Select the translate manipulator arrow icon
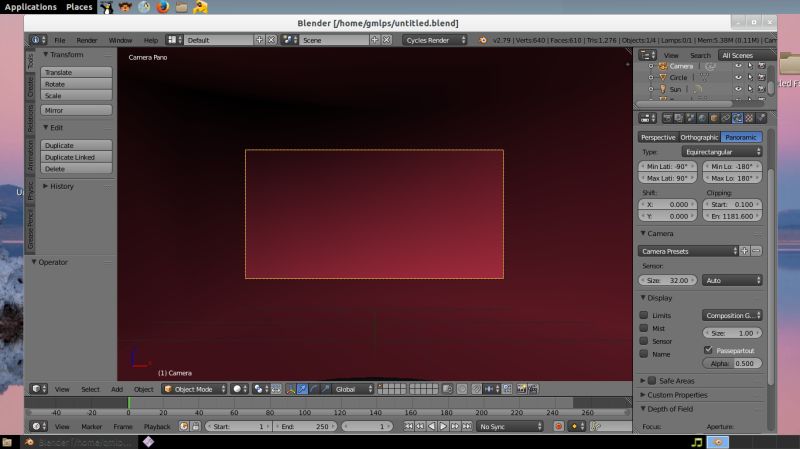 click(302, 389)
